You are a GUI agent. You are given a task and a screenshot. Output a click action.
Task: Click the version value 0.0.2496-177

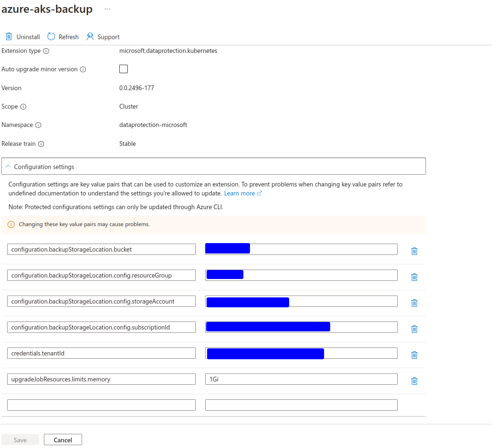pos(136,88)
